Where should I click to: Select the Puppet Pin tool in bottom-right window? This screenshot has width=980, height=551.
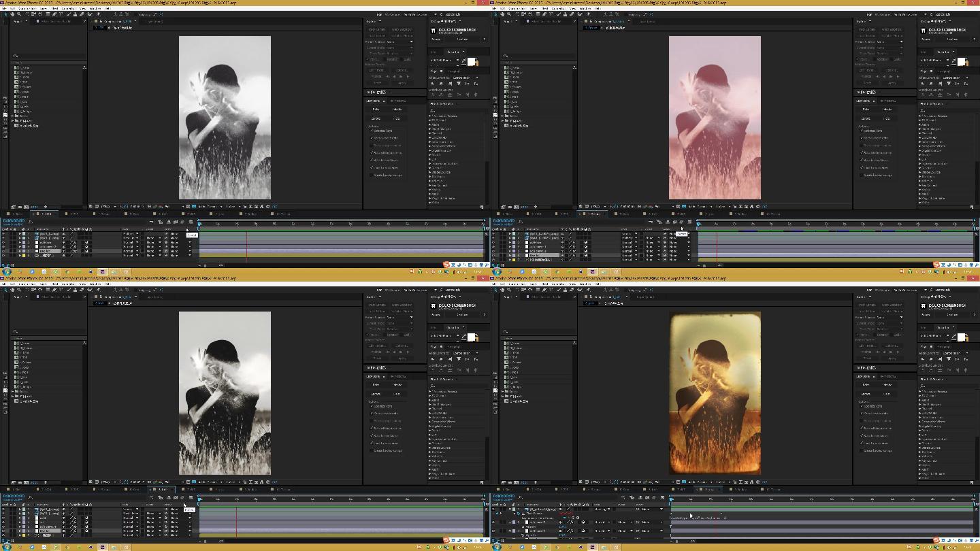click(x=588, y=290)
